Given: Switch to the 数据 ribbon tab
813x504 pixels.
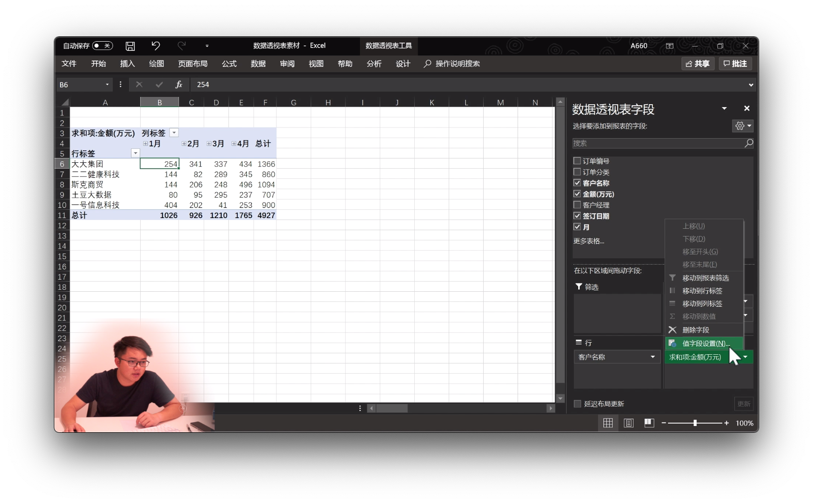Looking at the screenshot, I should [258, 63].
